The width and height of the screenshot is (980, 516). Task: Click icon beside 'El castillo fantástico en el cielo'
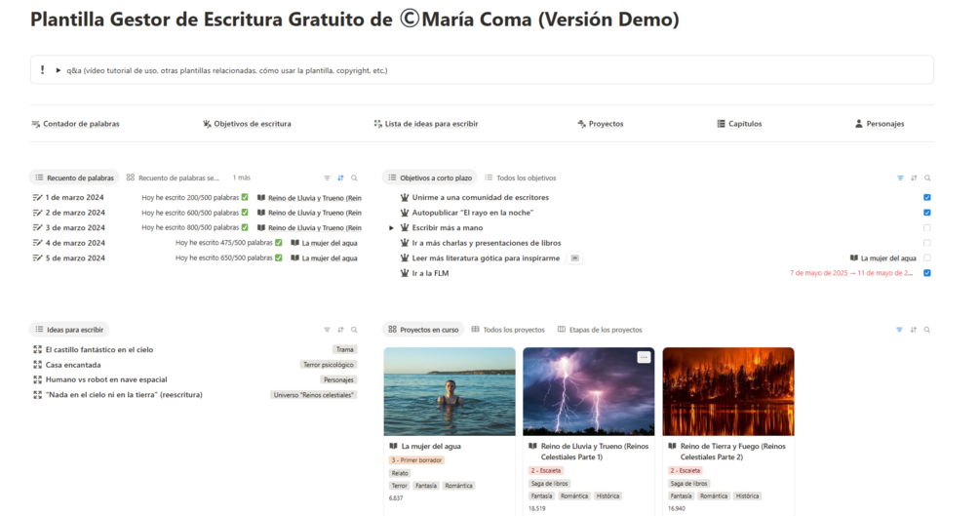tap(37, 349)
